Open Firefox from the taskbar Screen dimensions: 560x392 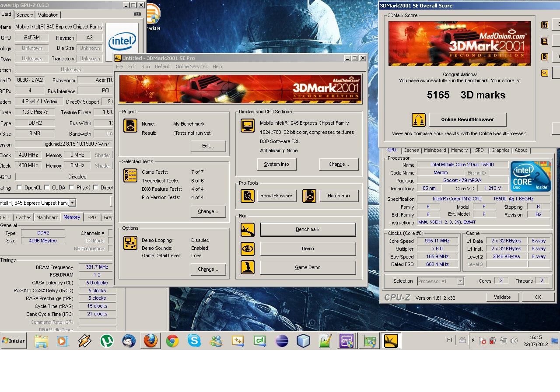(150, 341)
